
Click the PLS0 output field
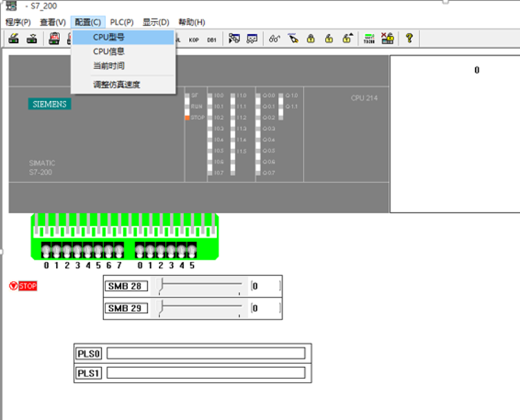pos(206,353)
